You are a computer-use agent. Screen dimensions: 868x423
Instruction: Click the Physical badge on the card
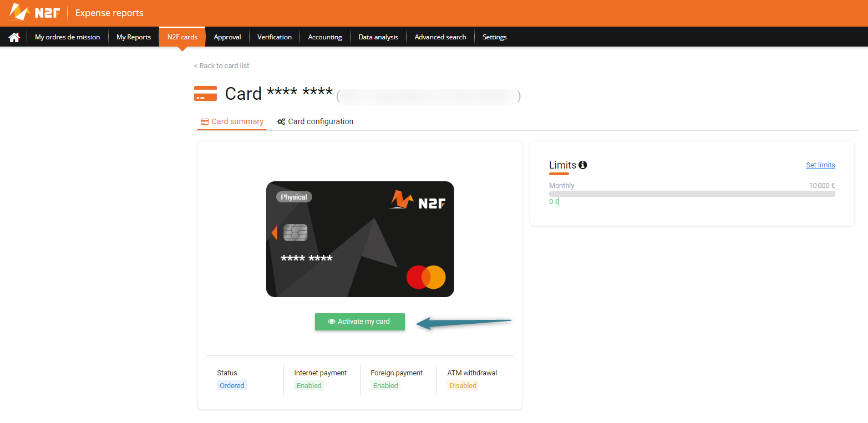click(294, 197)
